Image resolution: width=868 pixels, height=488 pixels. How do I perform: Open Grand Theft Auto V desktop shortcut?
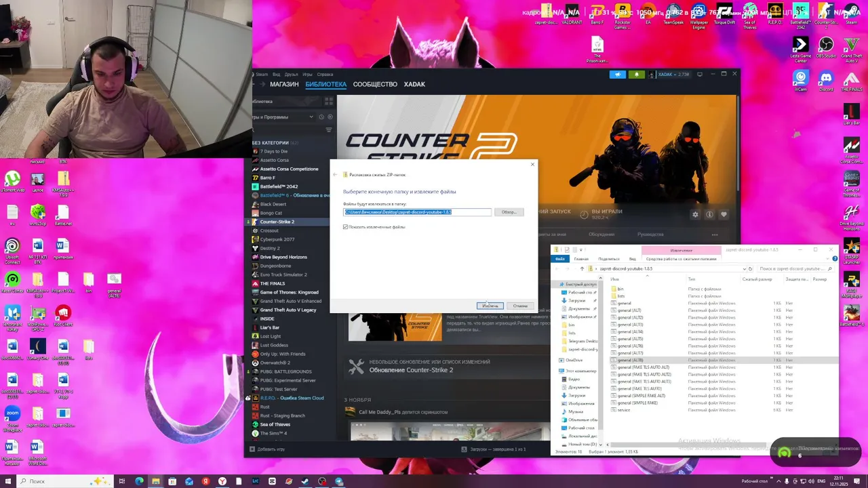pos(852,49)
